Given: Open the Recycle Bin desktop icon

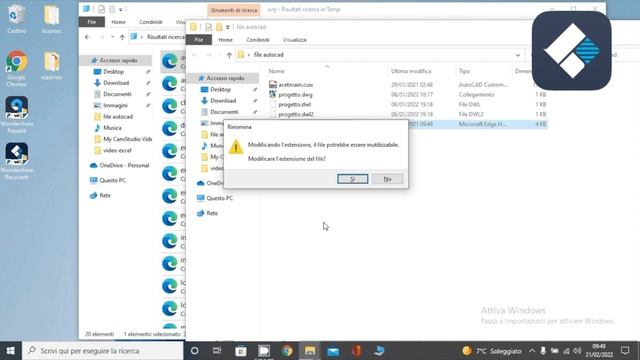Looking at the screenshot, I should click(16, 19).
